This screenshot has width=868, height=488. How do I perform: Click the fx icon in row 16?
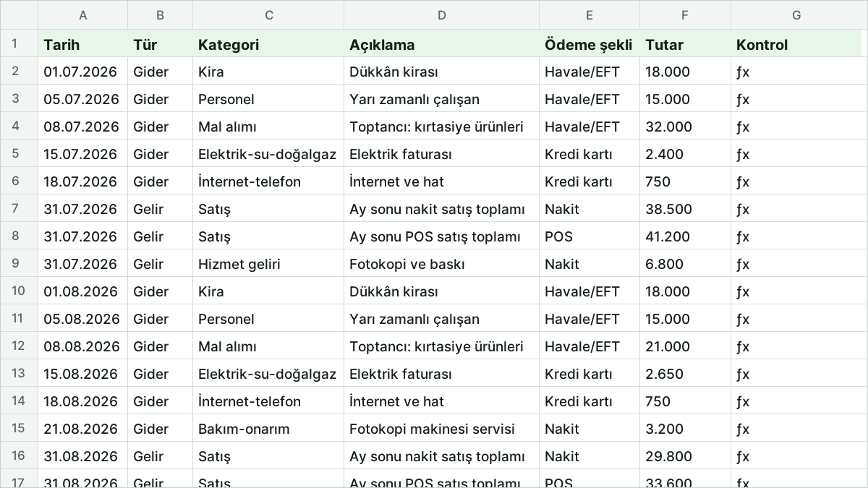click(743, 457)
